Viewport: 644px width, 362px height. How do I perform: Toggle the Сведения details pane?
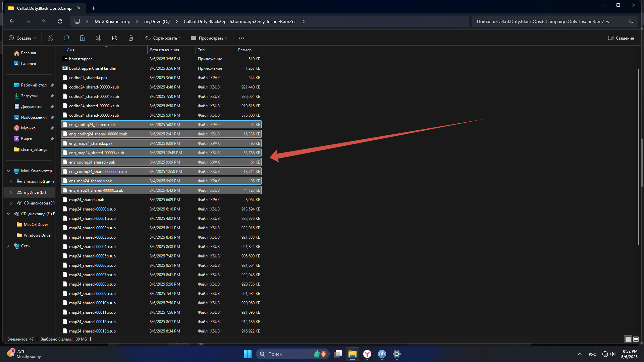pyautogui.click(x=621, y=38)
